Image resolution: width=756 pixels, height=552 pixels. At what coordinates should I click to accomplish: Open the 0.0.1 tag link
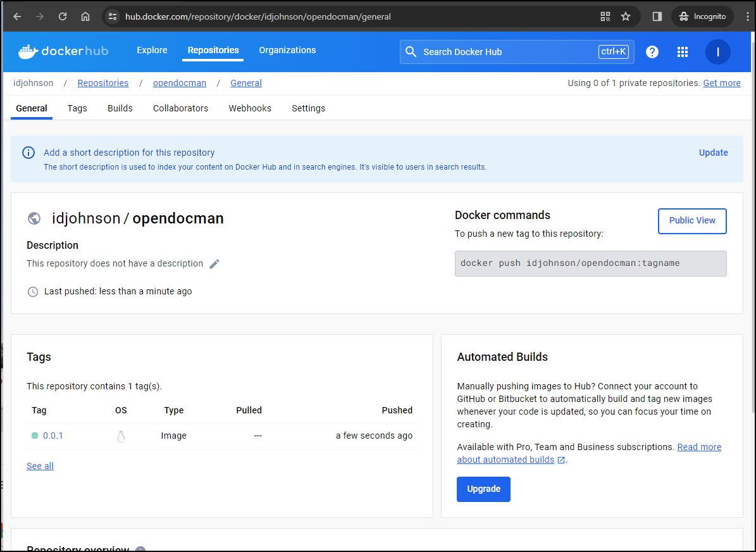53,436
